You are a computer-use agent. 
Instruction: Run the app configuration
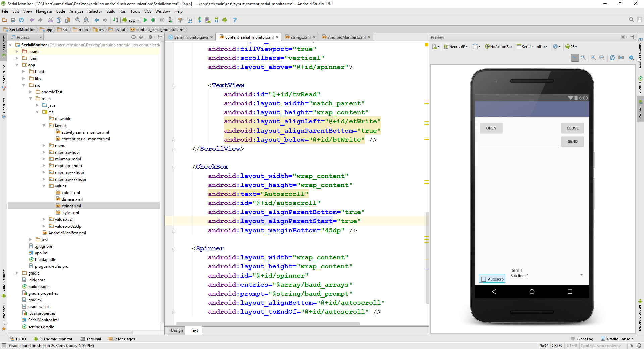[x=145, y=20]
